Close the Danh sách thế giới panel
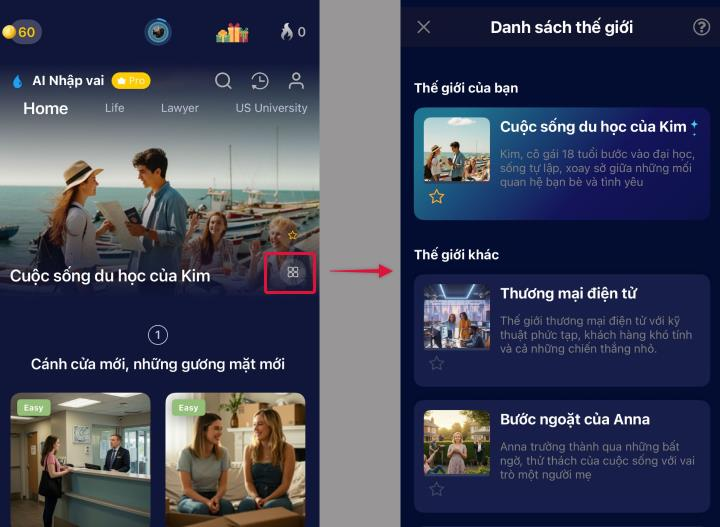Screen dimensions: 720x527 coord(423,27)
